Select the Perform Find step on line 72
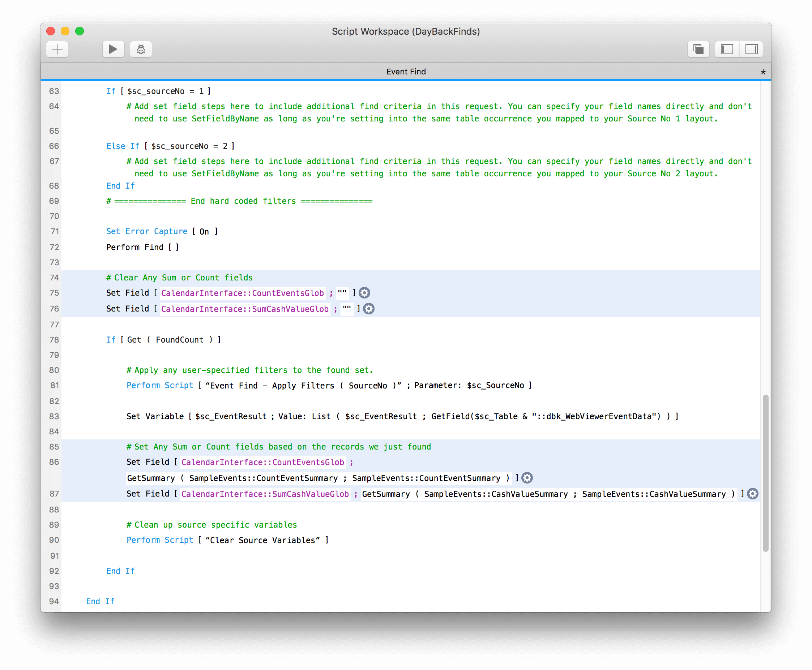Viewport: 812px width, 670px height. 142,247
